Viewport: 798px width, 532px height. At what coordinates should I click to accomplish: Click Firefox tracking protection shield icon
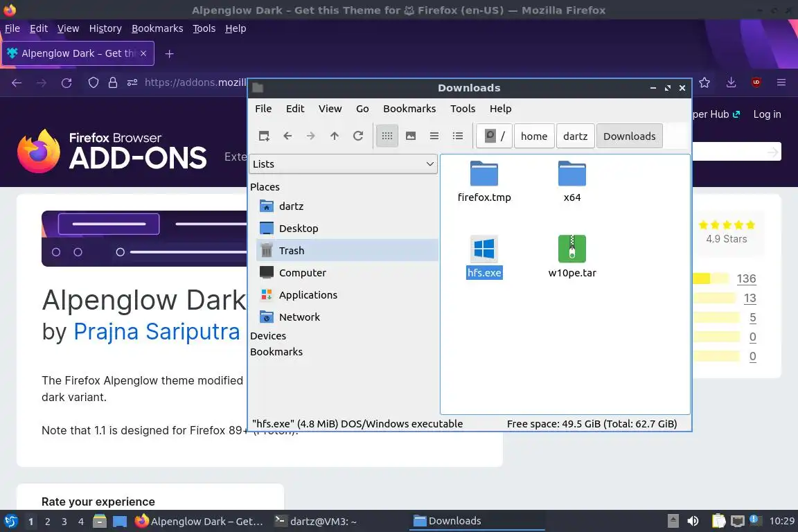click(93, 82)
